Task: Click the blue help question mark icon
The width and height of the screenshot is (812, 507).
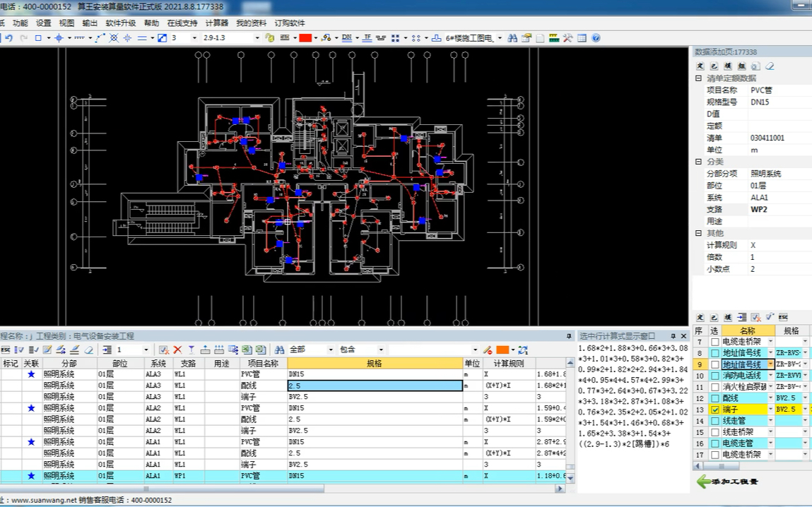Action: [596, 37]
